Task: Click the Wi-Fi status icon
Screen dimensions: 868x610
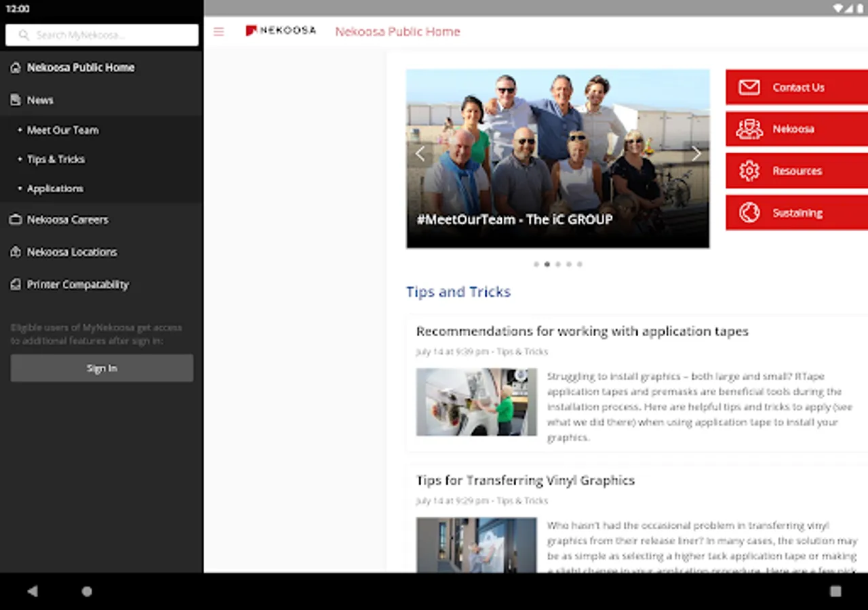Action: 838,9
